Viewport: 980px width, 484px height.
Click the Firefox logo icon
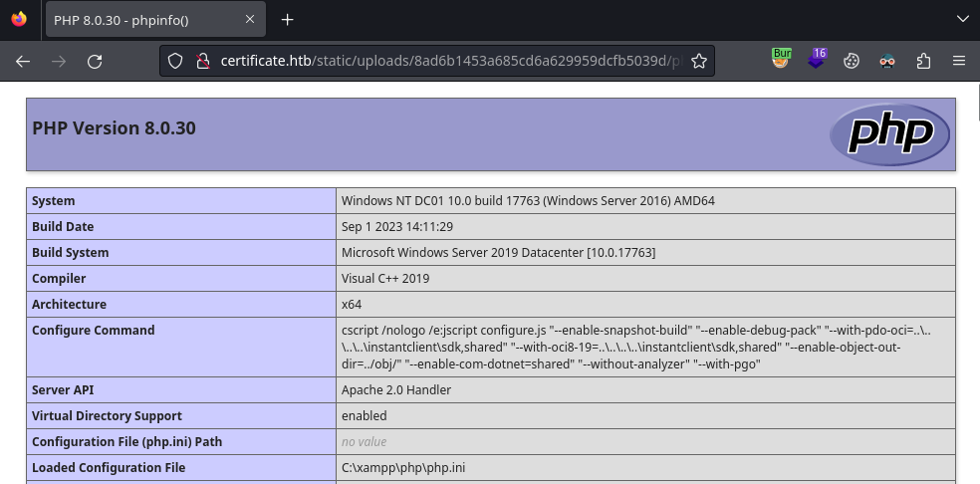(x=19, y=19)
